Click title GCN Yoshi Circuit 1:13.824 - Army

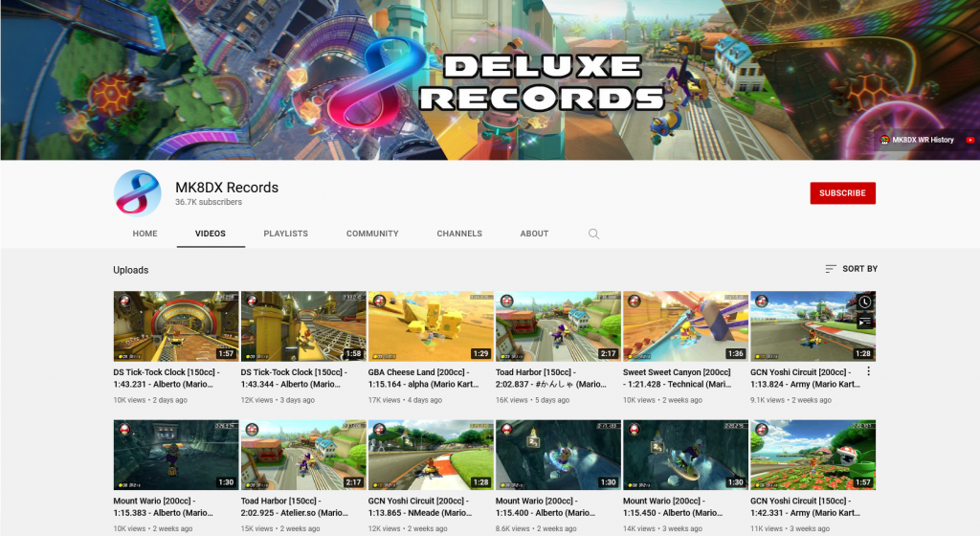pyautogui.click(x=805, y=378)
